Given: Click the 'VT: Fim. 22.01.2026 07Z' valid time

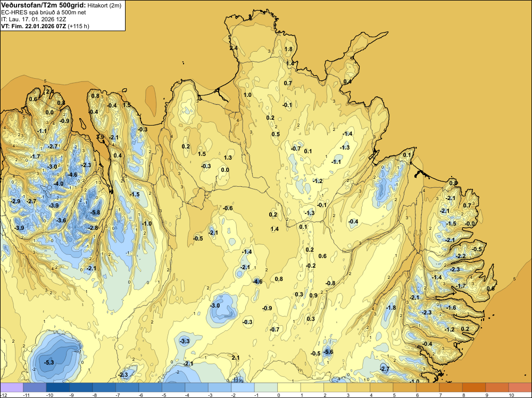Looking at the screenshot, I should 34,26.
